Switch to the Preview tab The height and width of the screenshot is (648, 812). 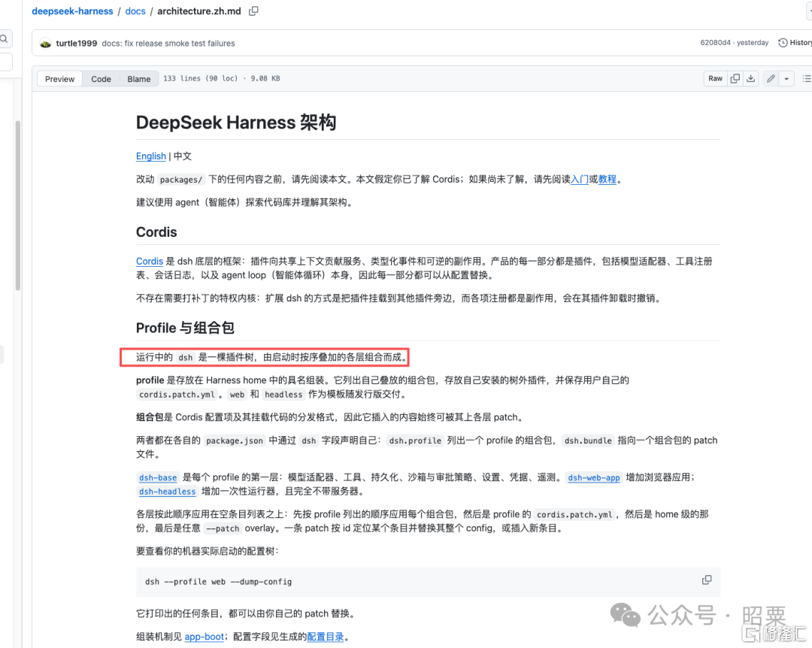pyautogui.click(x=59, y=79)
